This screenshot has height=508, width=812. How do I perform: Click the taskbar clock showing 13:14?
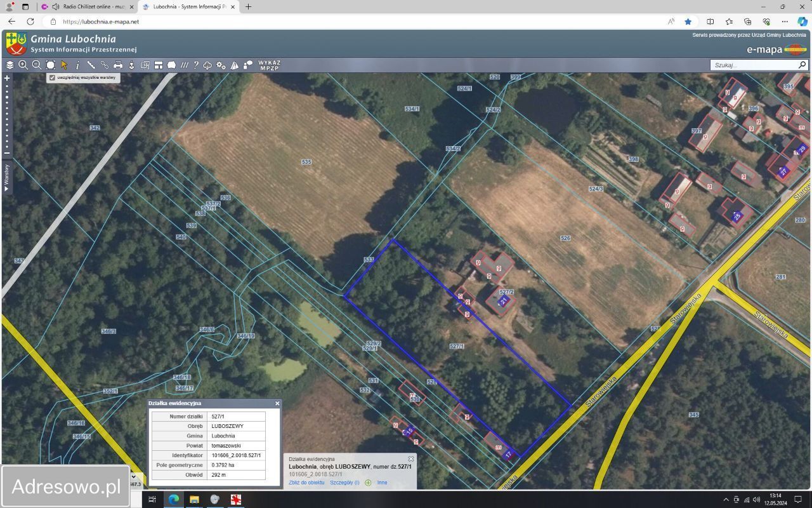tap(775, 499)
